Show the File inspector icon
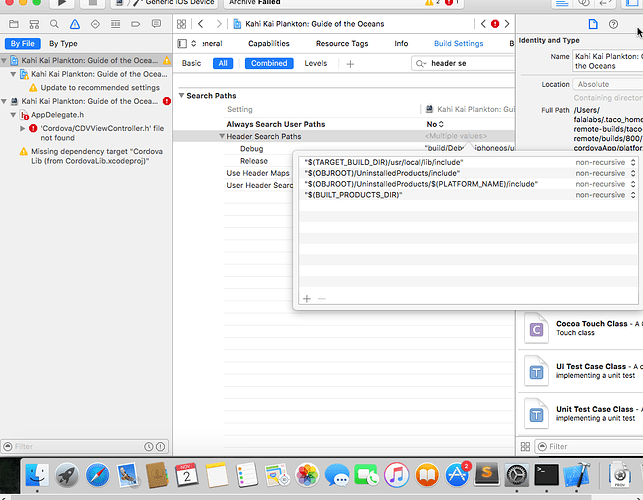The height and width of the screenshot is (500, 643). coord(593,24)
